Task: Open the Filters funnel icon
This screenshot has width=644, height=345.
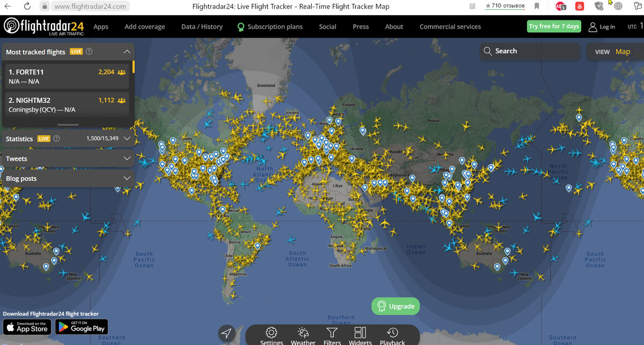Action: (x=332, y=333)
